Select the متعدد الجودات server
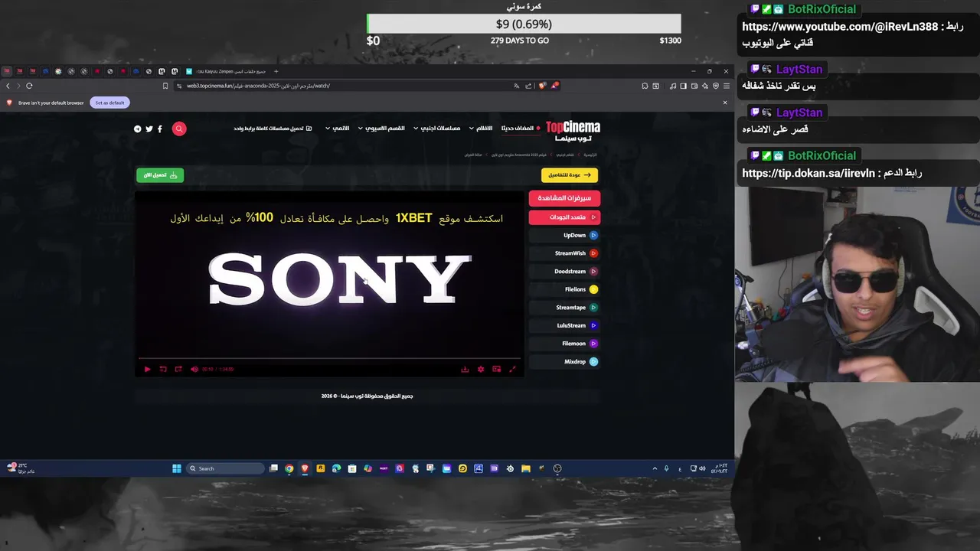This screenshot has height=551, width=980. click(564, 217)
